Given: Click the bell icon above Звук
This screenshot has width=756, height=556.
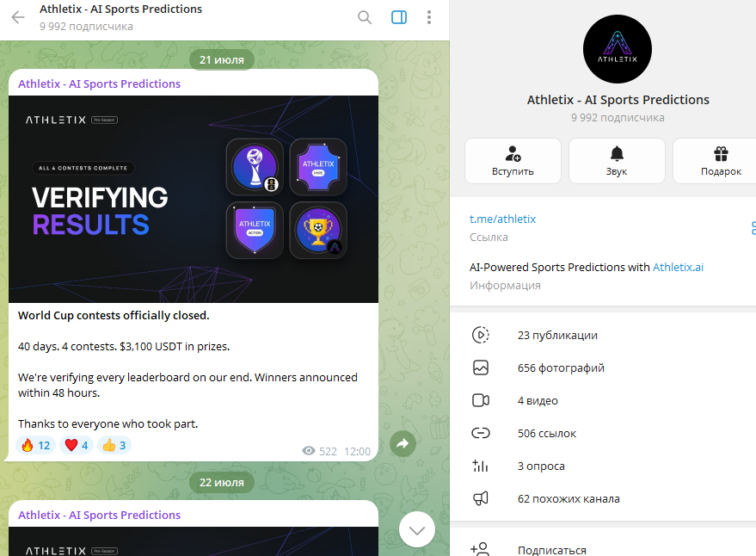Looking at the screenshot, I should pos(617,154).
